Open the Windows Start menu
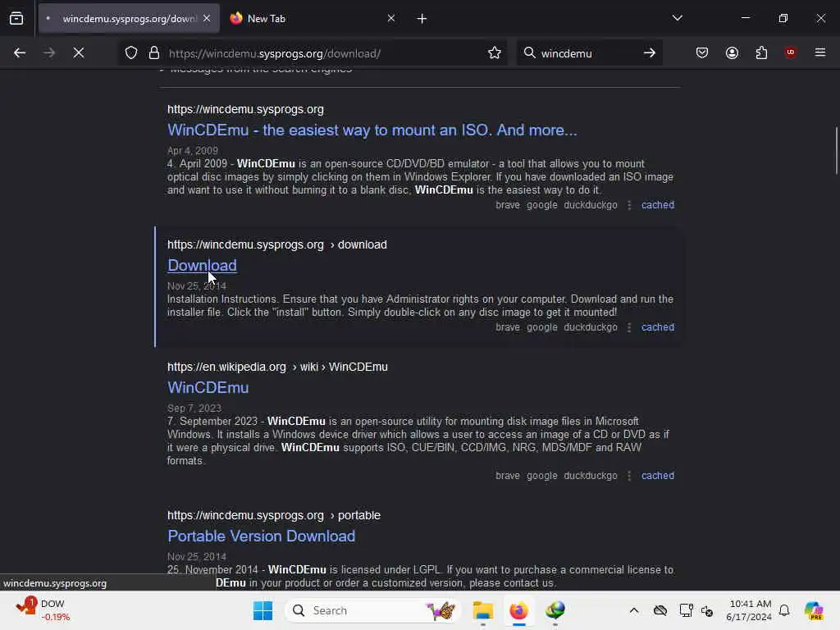The height and width of the screenshot is (630, 840). (x=262, y=610)
